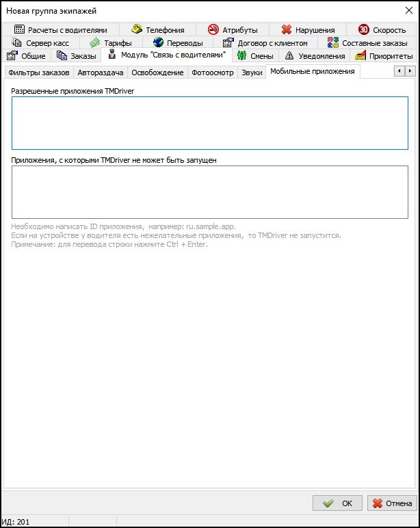The image size is (420, 528).
Task: Click the no-smoking icon on Атрибуты tab
Action: [213, 30]
